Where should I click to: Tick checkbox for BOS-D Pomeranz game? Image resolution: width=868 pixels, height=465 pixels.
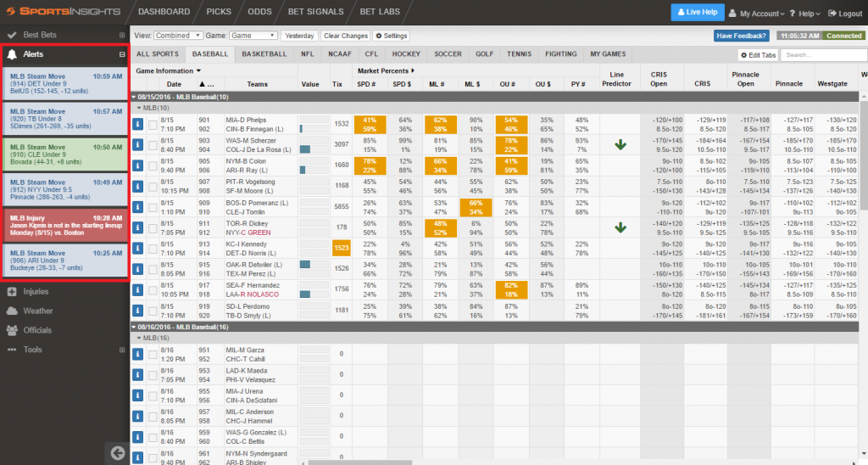click(x=153, y=207)
